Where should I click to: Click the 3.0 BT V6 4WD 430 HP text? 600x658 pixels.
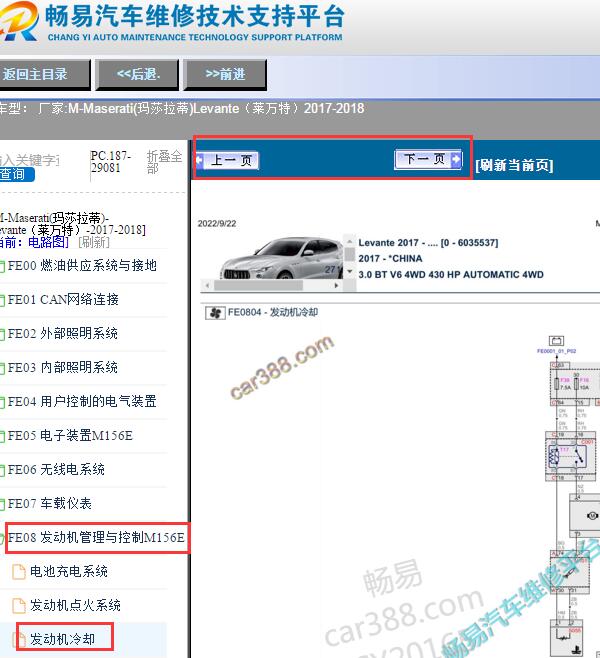coord(451,274)
